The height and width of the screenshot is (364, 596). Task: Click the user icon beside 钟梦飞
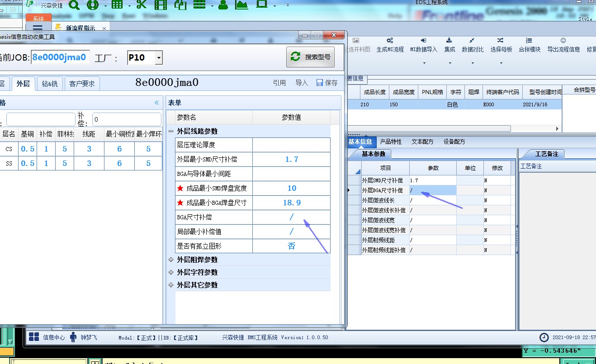(73, 337)
